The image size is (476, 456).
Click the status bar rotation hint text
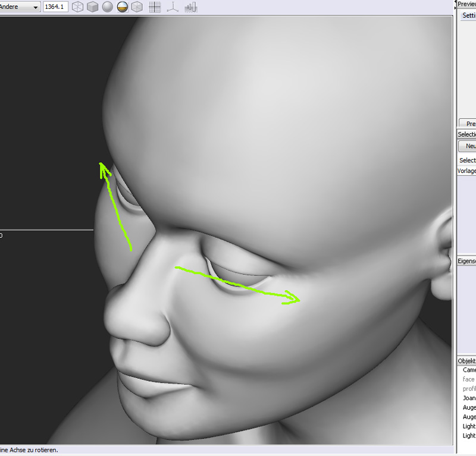click(29, 450)
